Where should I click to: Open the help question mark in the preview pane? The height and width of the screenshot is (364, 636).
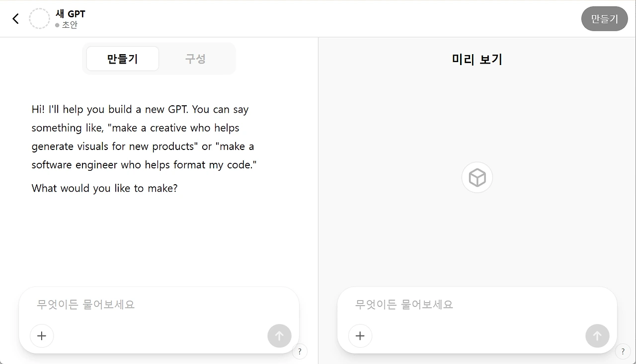[623, 352]
